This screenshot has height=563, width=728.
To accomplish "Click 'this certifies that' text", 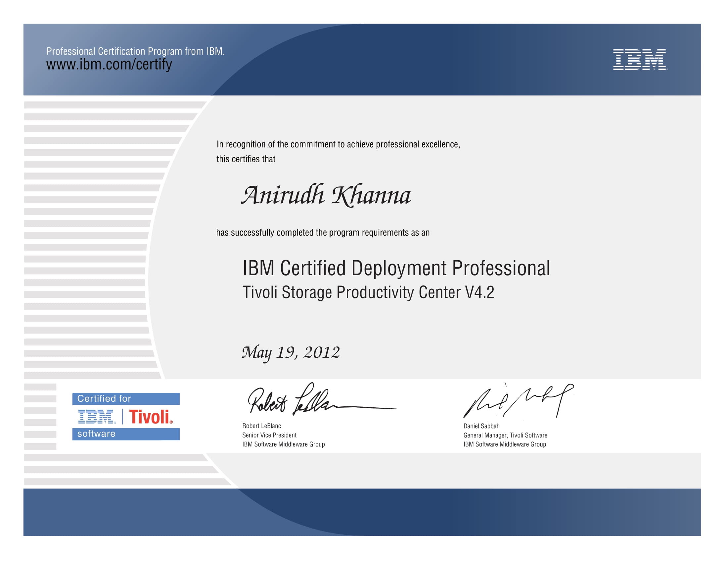I will [x=246, y=159].
